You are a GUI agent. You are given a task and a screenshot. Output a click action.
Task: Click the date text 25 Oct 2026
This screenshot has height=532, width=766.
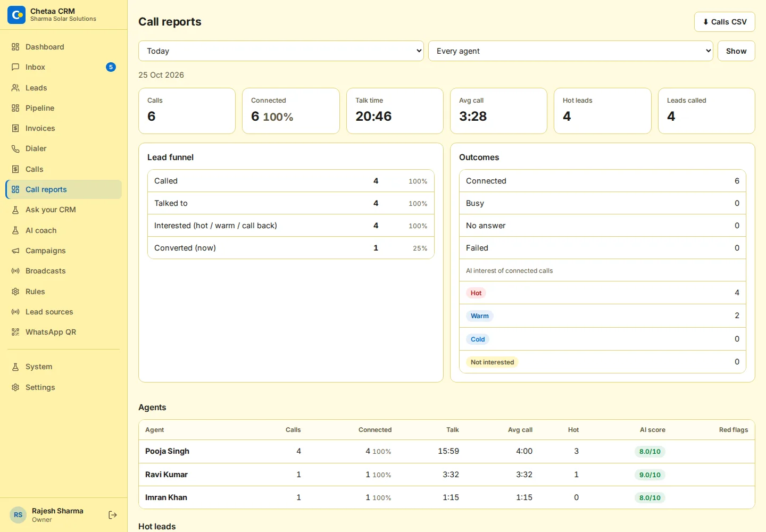[x=161, y=75]
